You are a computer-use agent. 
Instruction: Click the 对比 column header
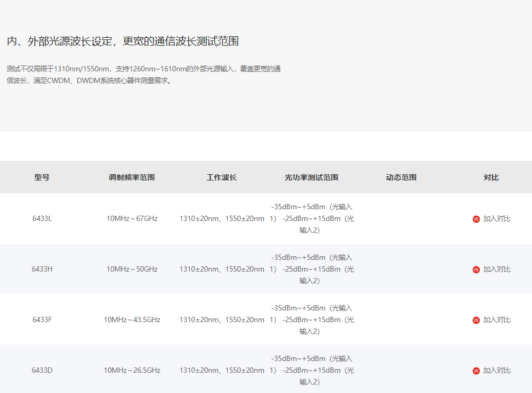491,177
